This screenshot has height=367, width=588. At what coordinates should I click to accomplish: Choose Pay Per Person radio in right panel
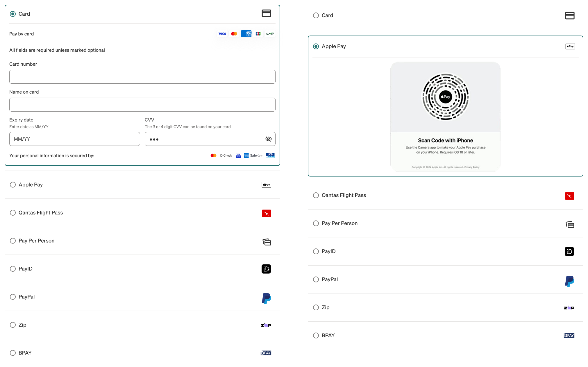pos(316,223)
